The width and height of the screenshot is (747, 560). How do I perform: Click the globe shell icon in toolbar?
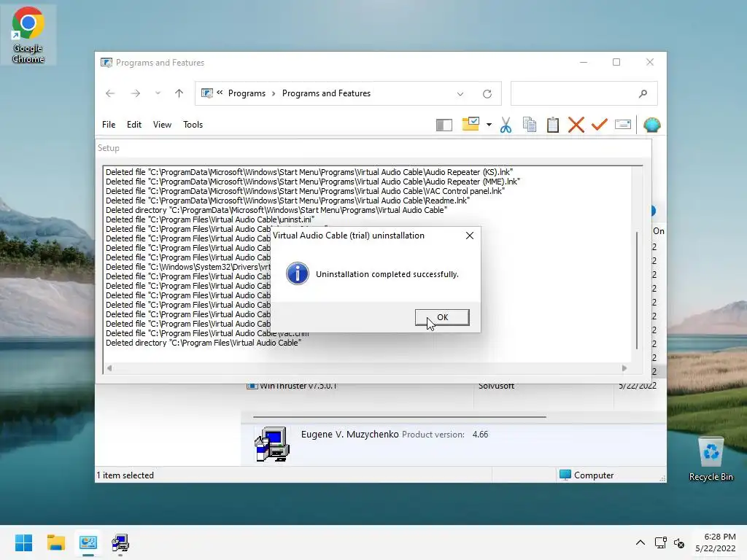(x=651, y=125)
